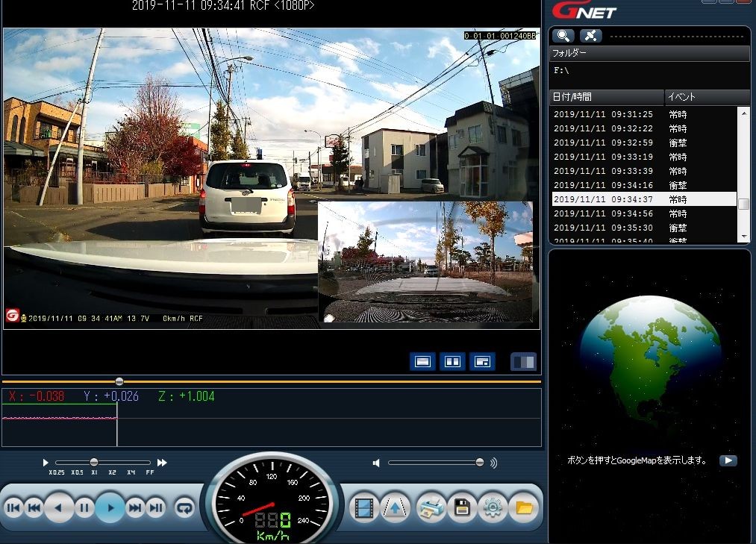Screen dimensions: 756x544
Task: Click the fast-forward icon beside speed slider
Action: pyautogui.click(x=162, y=463)
